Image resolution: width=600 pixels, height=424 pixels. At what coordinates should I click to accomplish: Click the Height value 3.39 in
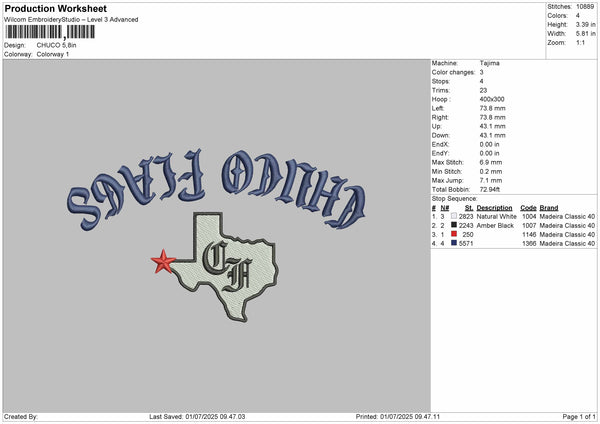click(585, 24)
